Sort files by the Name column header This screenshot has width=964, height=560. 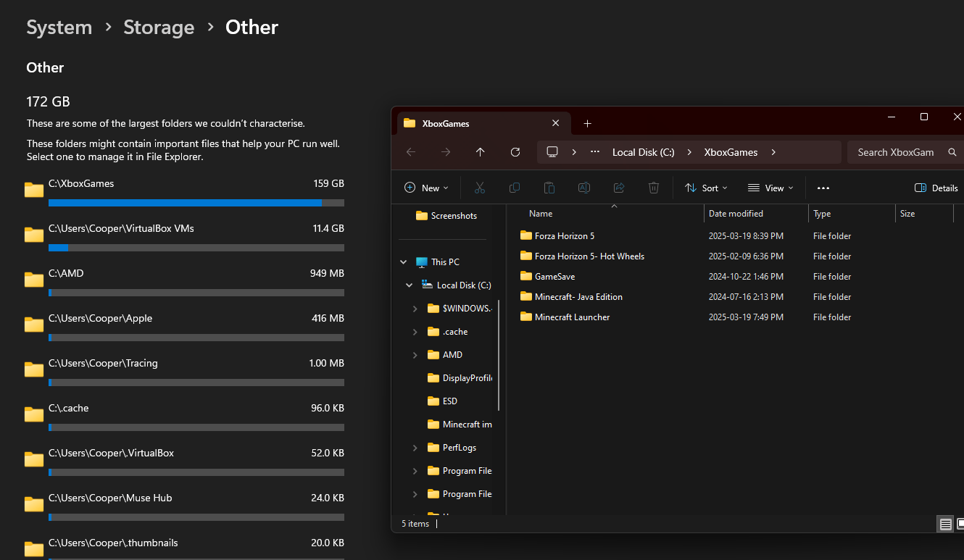tap(612, 214)
